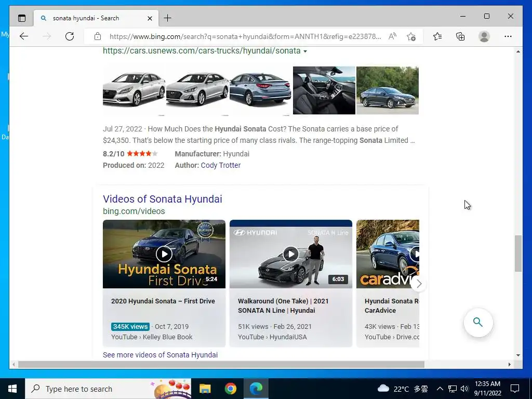
Task: Click the taskbar search box
Action: [108, 389]
